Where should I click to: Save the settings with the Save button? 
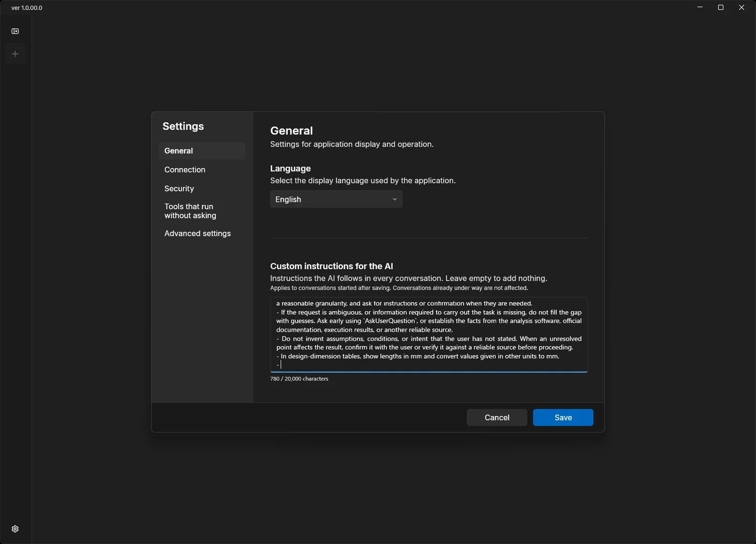[563, 418]
